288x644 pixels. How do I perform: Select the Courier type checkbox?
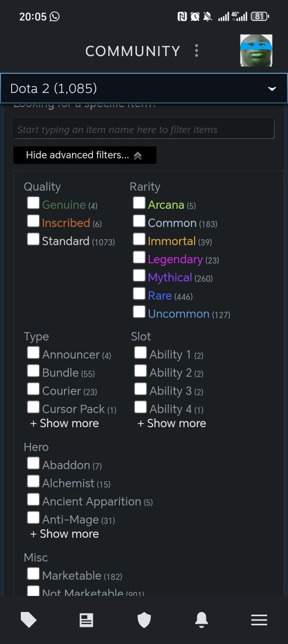[34, 389]
